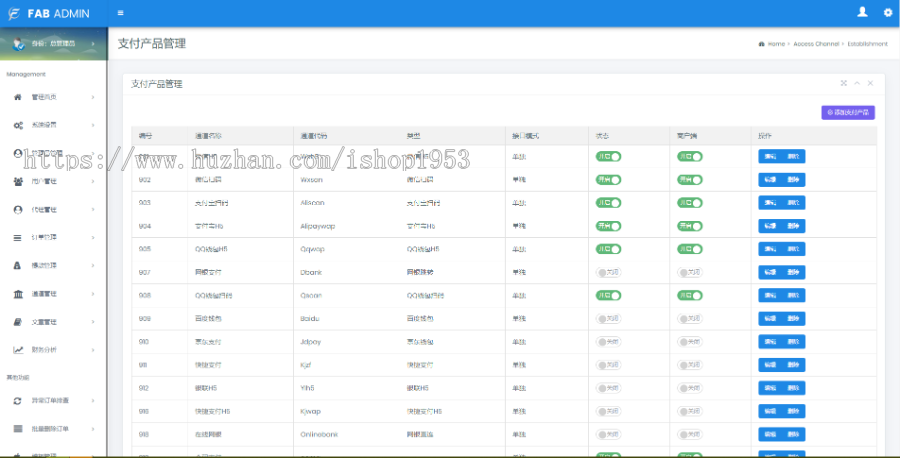The width and height of the screenshot is (900, 458).
Task: Click the delete button in Alipaywap row
Action: point(793,226)
